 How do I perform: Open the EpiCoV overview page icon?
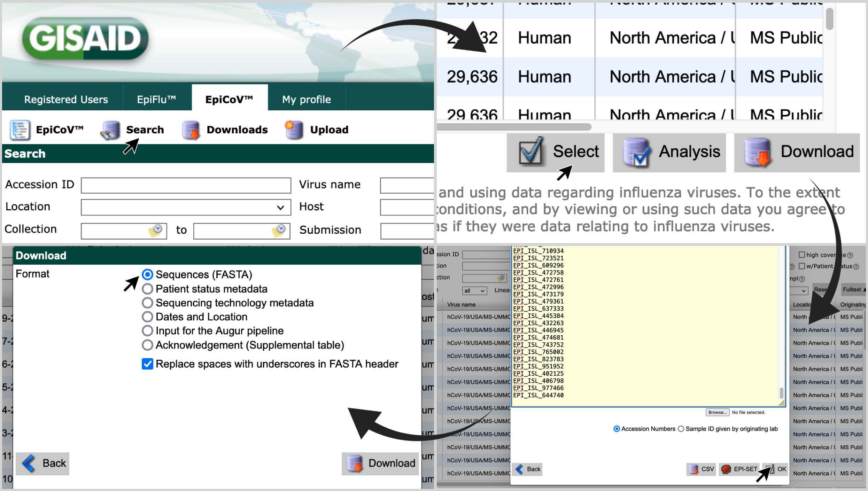[x=20, y=130]
